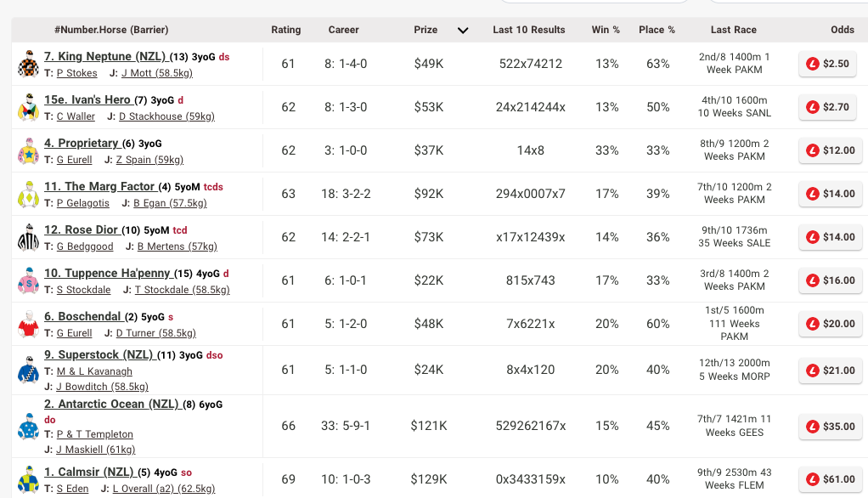This screenshot has height=498, width=868.
Task: Click Ivan's Hero jockey silks icon
Action: [x=28, y=108]
